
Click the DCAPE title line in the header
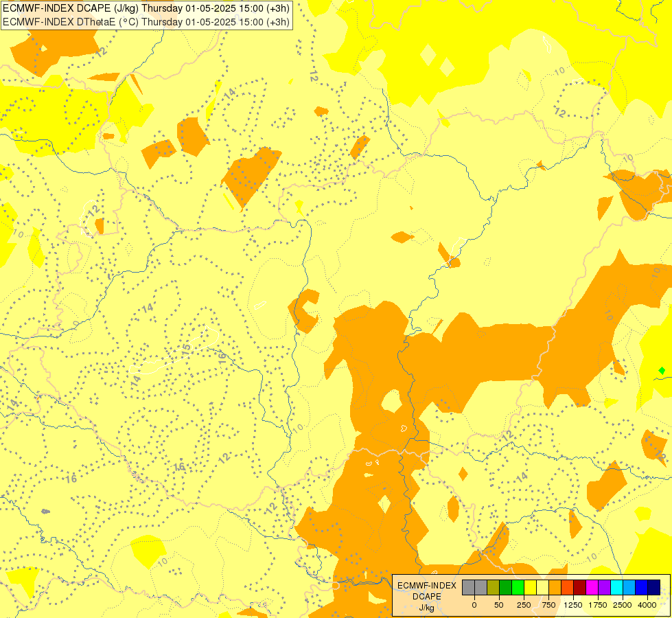pyautogui.click(x=146, y=8)
